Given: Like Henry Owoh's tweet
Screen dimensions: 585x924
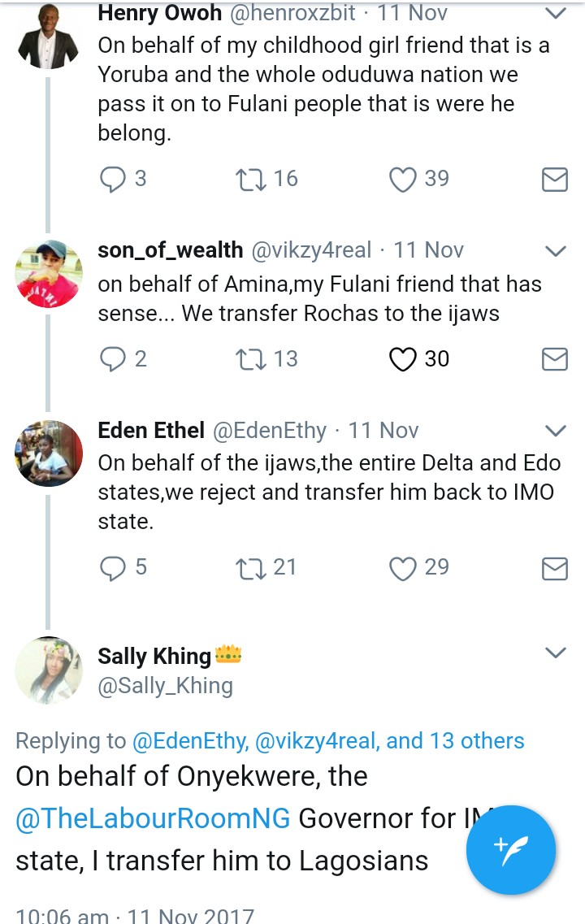Looking at the screenshot, I should click(403, 179).
